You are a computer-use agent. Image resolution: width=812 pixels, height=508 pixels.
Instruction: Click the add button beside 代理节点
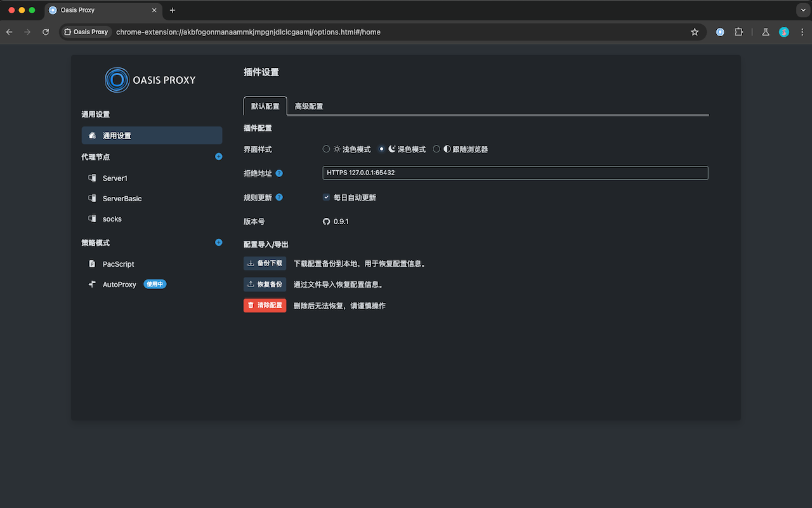[x=218, y=156]
